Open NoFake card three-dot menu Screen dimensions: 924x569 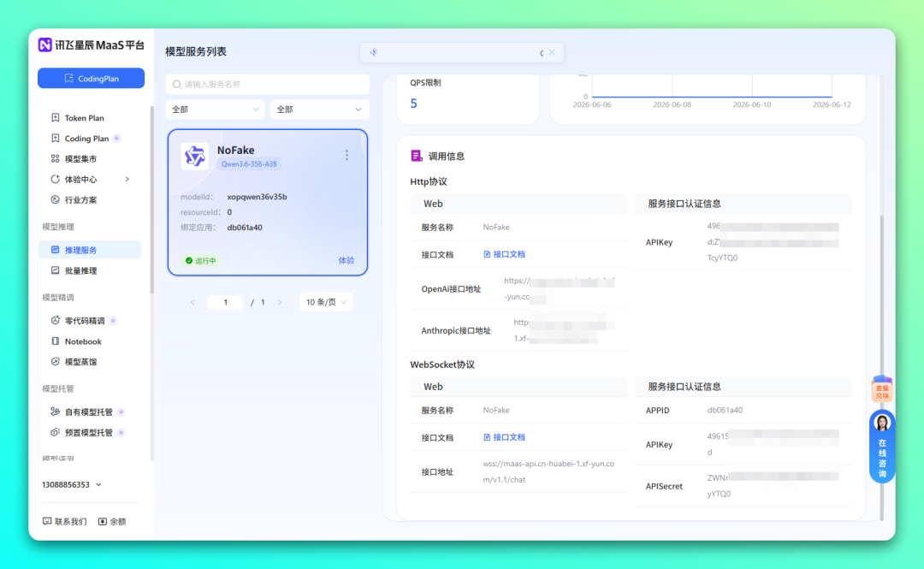pyautogui.click(x=346, y=155)
